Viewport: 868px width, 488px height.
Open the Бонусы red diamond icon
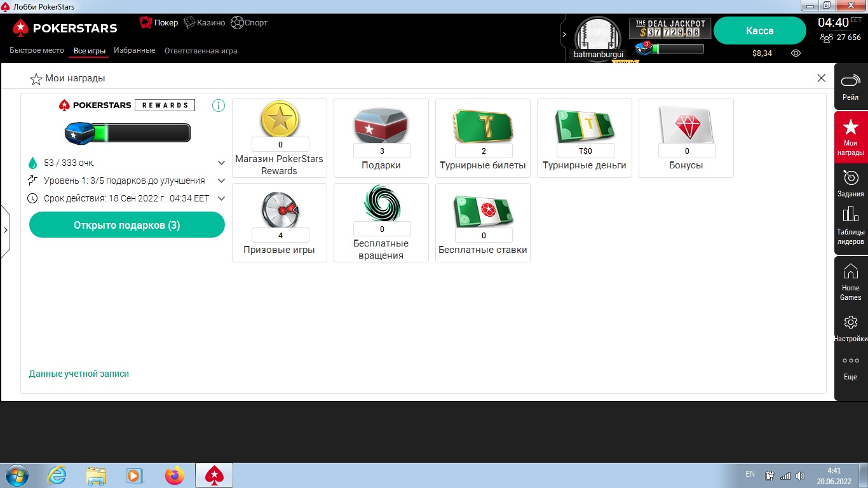click(x=686, y=125)
